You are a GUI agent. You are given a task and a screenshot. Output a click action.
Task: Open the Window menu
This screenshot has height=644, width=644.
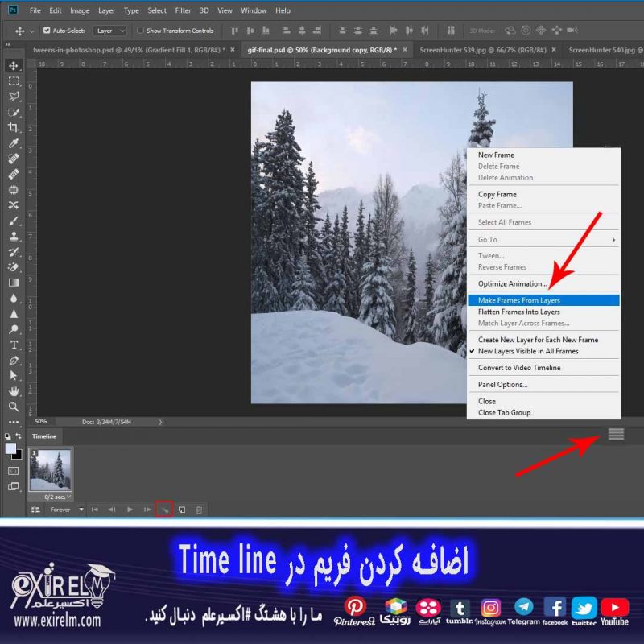click(x=254, y=10)
